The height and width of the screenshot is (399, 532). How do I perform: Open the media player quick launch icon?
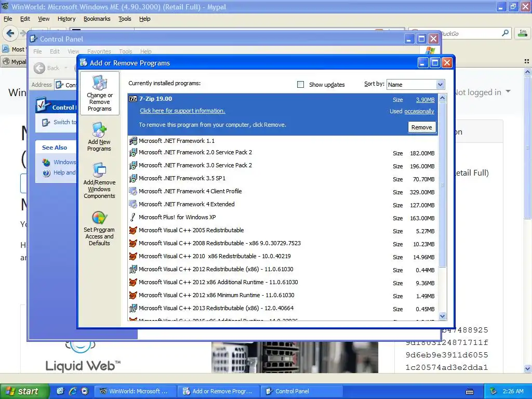[x=85, y=391]
